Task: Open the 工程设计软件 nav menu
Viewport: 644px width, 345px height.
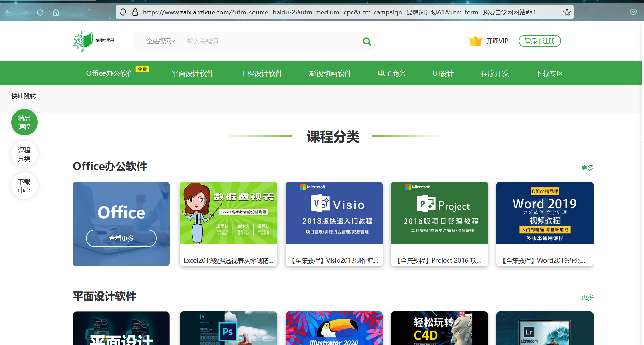Action: [261, 73]
